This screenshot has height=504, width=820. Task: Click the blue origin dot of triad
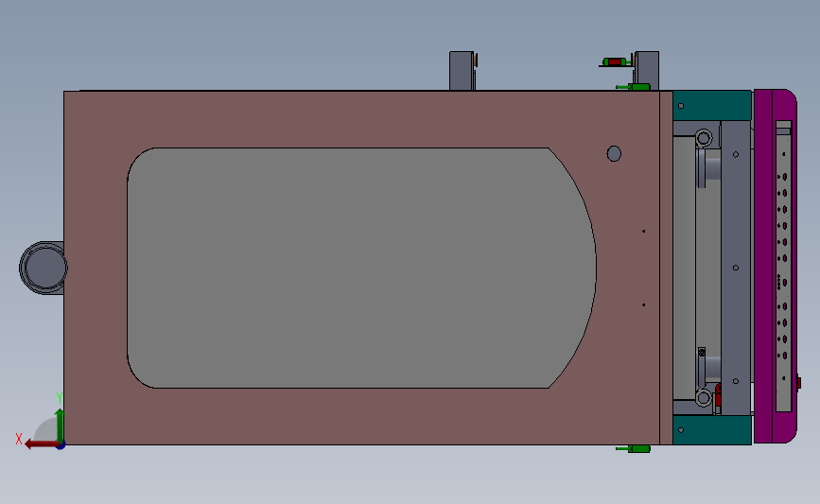61,445
